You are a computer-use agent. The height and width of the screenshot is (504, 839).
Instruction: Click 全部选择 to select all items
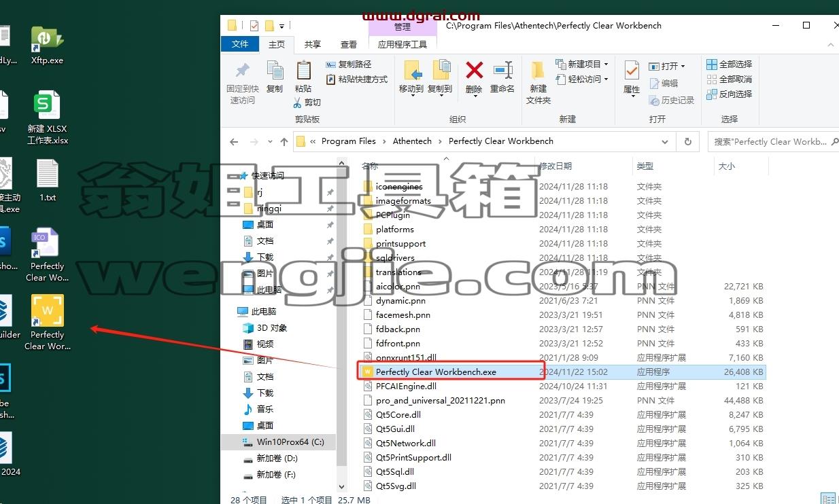point(730,64)
